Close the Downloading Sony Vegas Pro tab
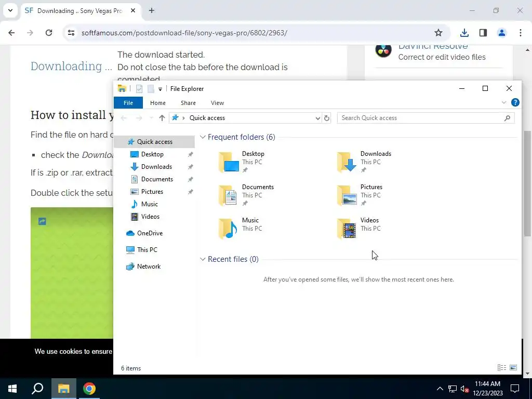Image resolution: width=532 pixels, height=399 pixels. tap(133, 10)
